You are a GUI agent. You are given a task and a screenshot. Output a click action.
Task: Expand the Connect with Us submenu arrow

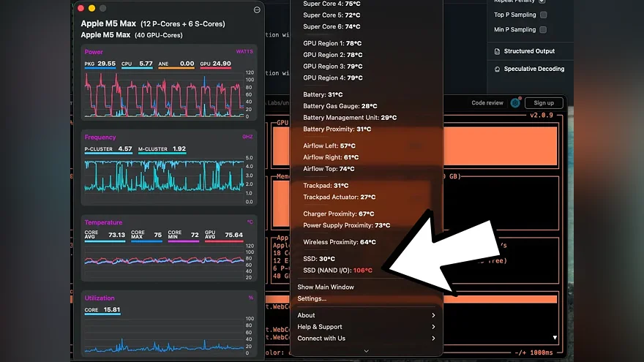433,338
